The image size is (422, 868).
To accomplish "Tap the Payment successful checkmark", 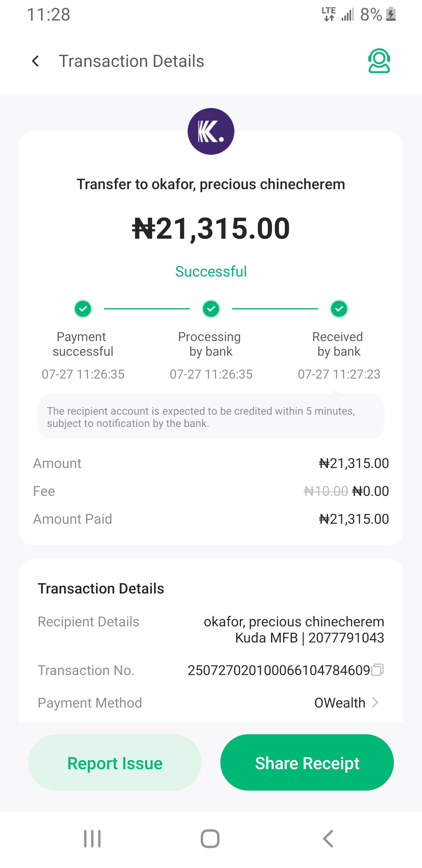I will pyautogui.click(x=83, y=309).
